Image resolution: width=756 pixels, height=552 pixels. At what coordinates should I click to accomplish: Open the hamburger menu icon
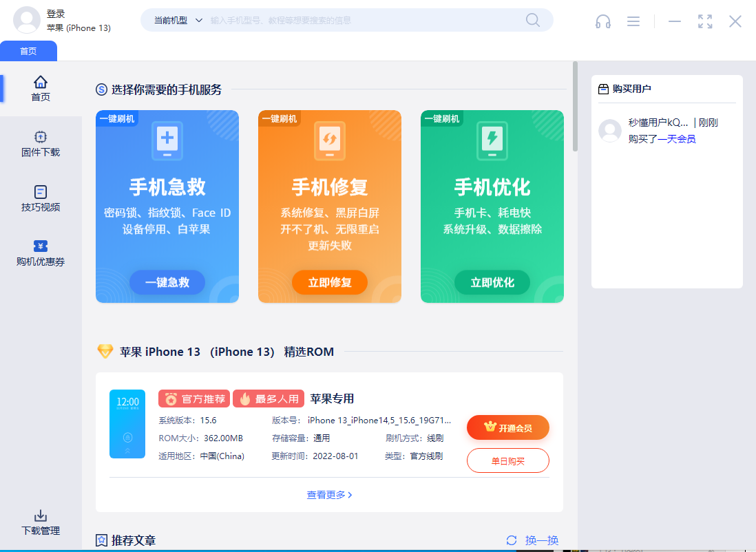click(633, 21)
